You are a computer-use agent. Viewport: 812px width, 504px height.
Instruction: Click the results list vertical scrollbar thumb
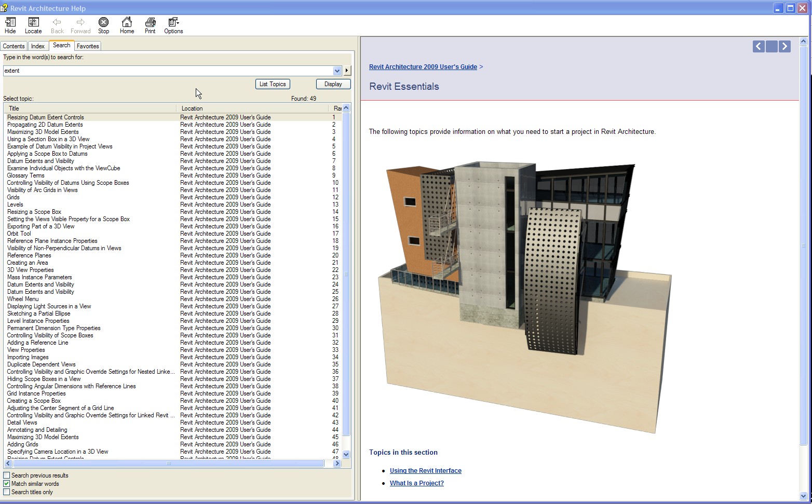(346, 274)
